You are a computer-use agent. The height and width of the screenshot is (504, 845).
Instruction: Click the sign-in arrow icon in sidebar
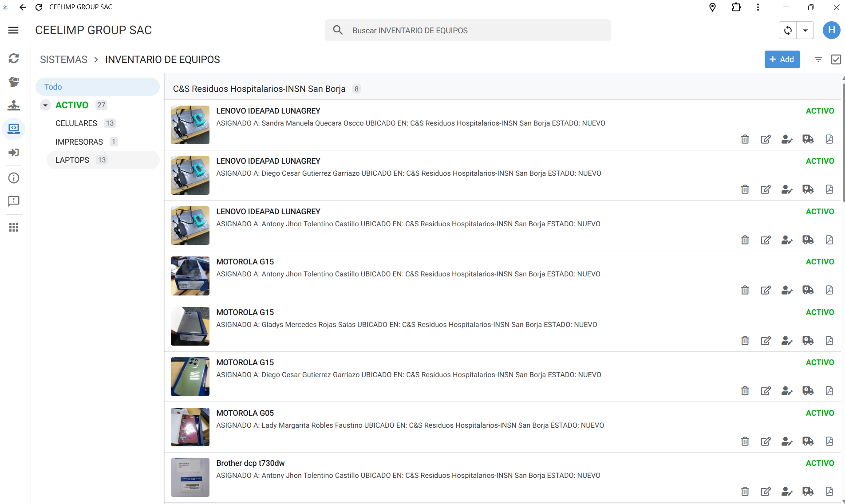[x=14, y=152]
